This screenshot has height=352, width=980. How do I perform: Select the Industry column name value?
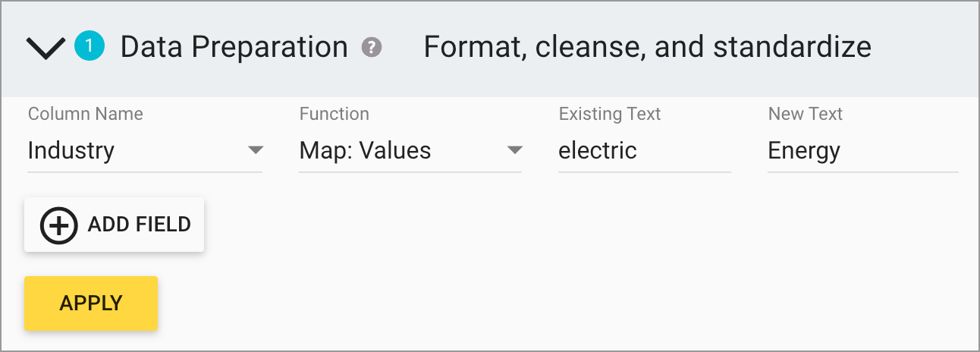[71, 150]
